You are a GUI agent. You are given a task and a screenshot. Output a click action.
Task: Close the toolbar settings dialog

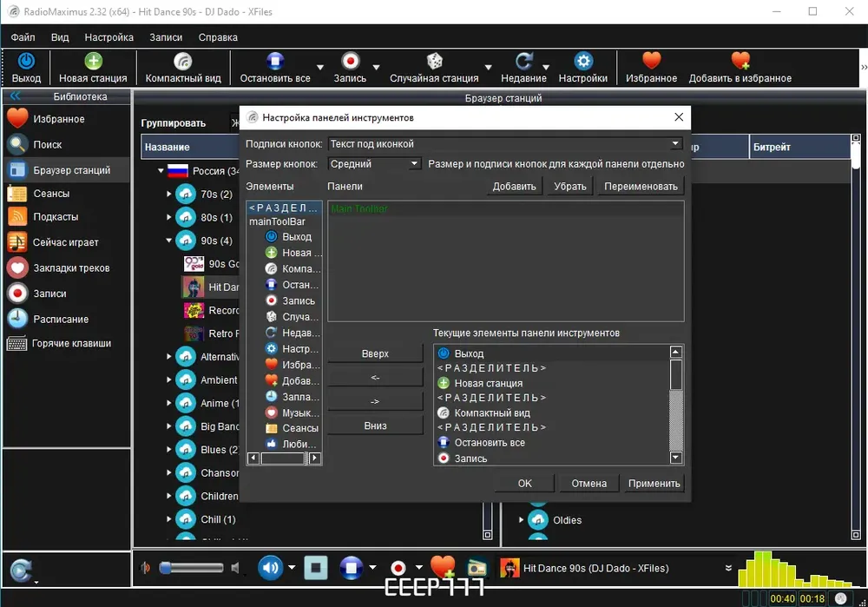(679, 117)
